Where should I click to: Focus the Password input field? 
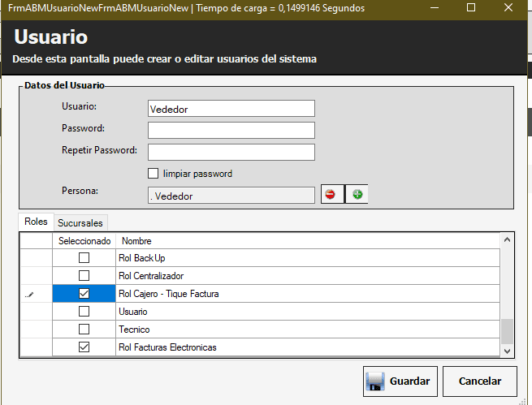pyautogui.click(x=231, y=131)
